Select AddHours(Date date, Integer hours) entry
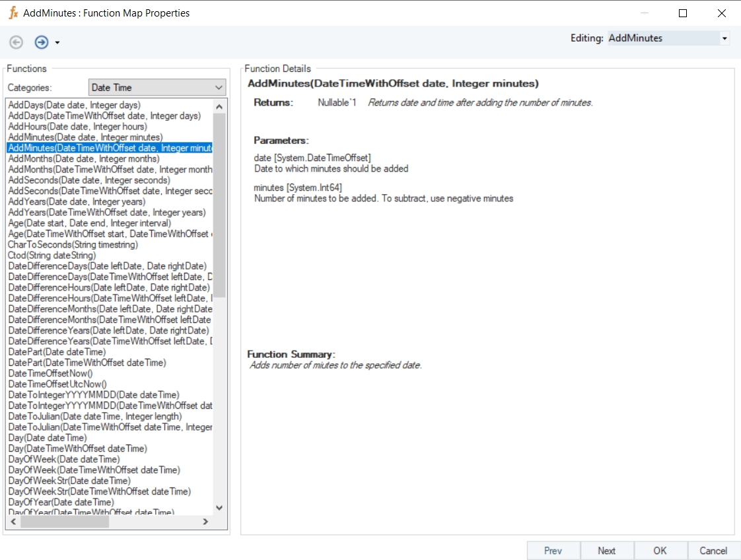Screen dimensions: 741x560 pos(77,126)
